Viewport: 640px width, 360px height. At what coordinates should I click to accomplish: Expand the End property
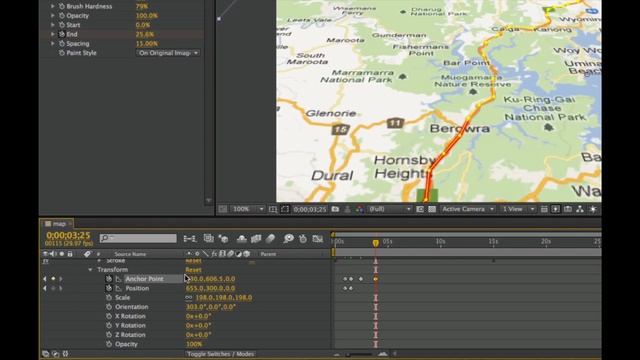point(52,34)
